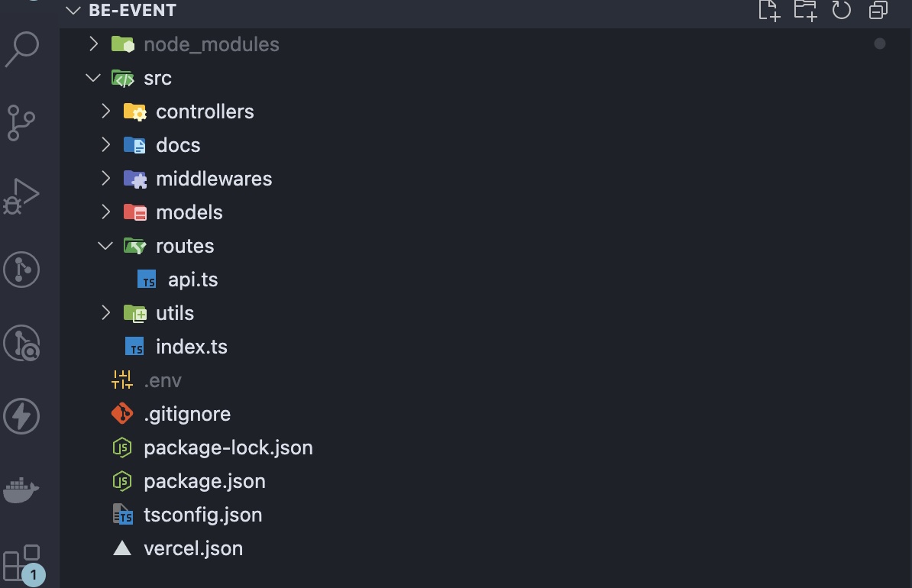Click the New File icon in the Explorer header
The height and width of the screenshot is (588, 912).
(x=769, y=11)
